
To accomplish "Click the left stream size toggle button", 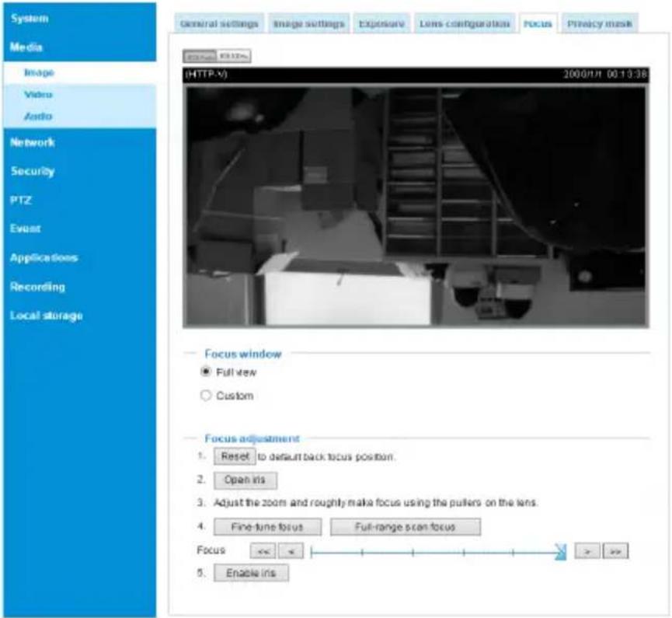I will coord(200,56).
